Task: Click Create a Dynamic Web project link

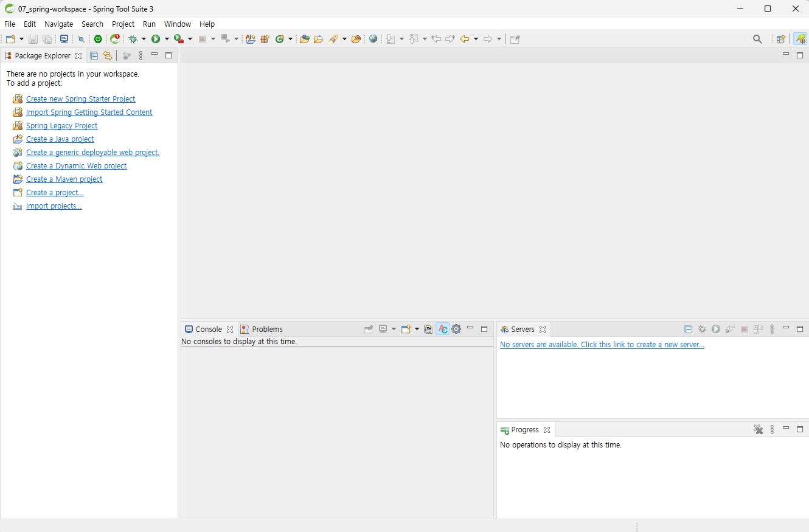Action: [77, 165]
